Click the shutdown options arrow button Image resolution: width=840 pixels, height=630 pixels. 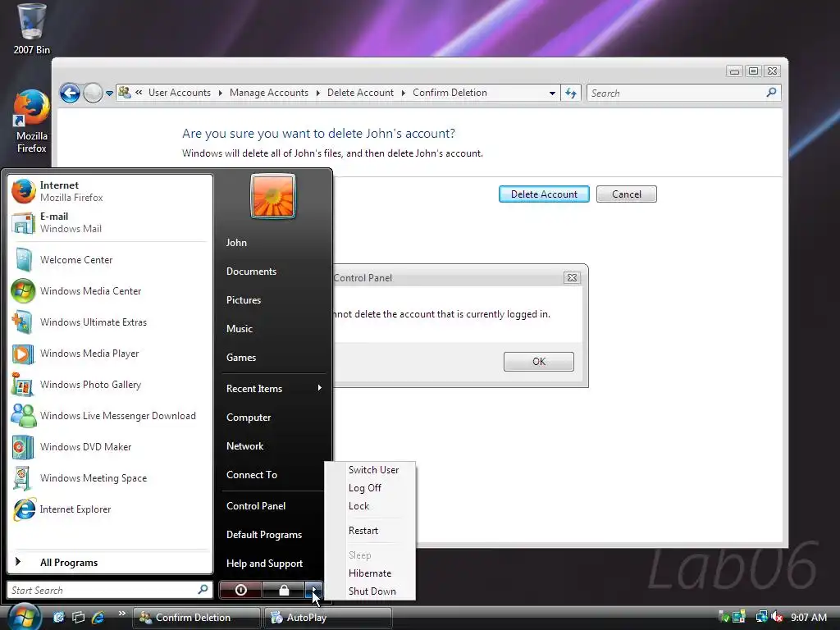pyautogui.click(x=314, y=590)
